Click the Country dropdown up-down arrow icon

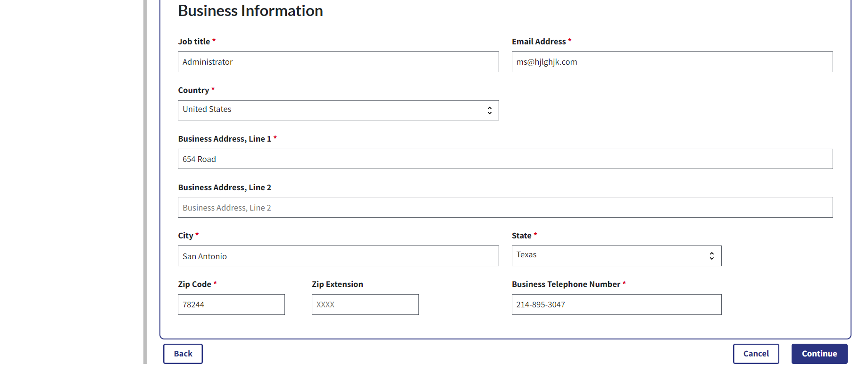[489, 110]
